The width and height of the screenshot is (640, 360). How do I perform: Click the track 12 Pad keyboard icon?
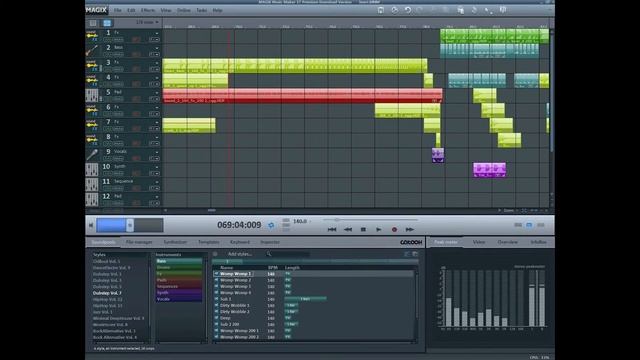(92, 200)
